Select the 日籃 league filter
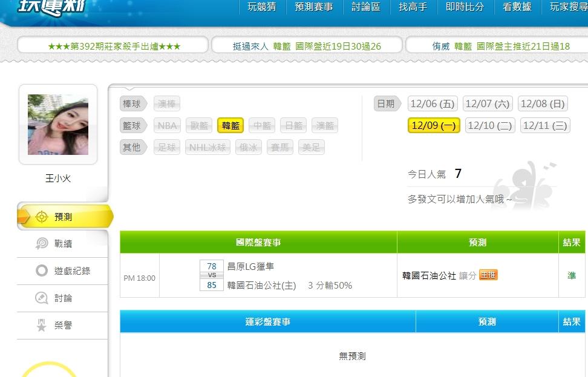 pyautogui.click(x=293, y=125)
